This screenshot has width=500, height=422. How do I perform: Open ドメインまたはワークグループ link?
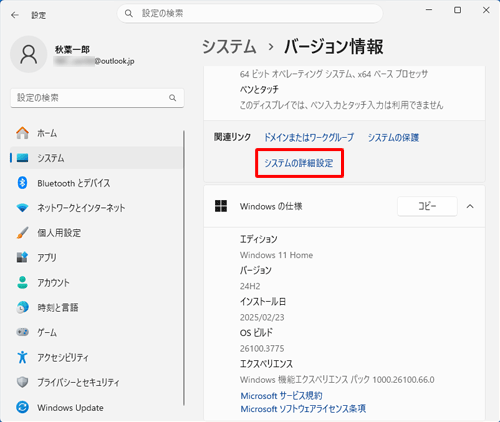(309, 137)
